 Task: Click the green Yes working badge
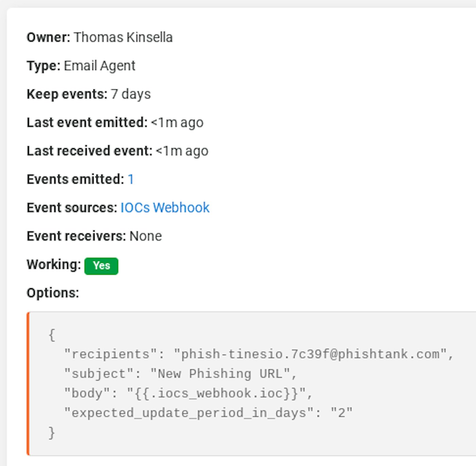(x=101, y=266)
